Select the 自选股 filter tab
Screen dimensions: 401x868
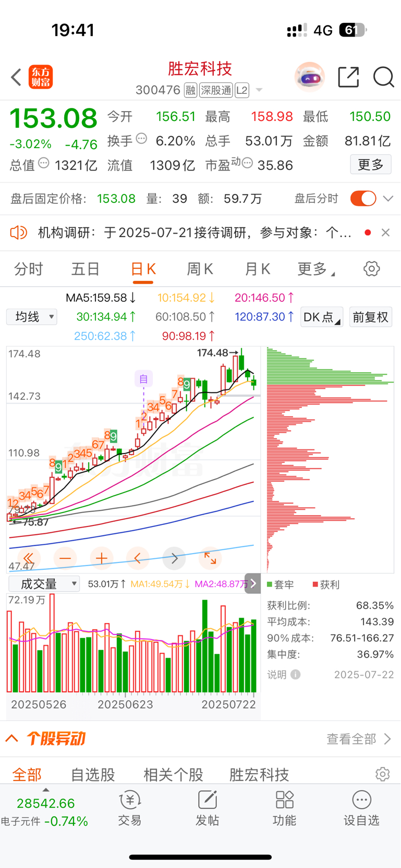click(93, 774)
